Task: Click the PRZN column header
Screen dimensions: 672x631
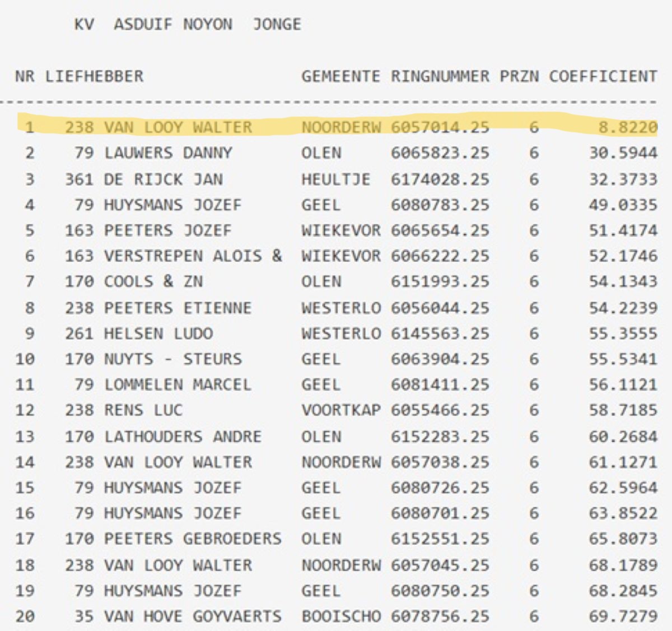Action: pyautogui.click(x=519, y=76)
